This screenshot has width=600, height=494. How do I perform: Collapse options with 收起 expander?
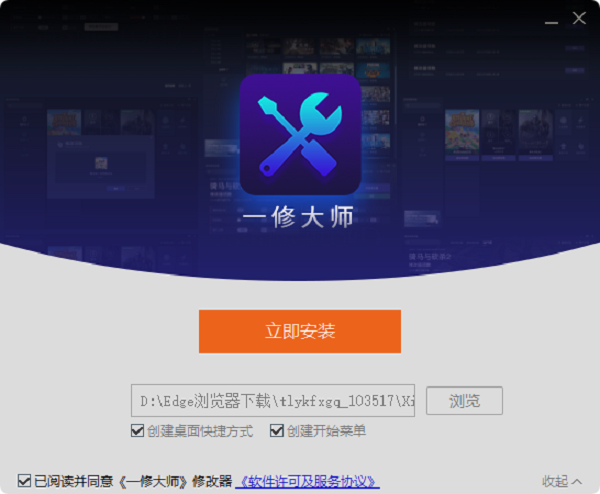coord(562,481)
